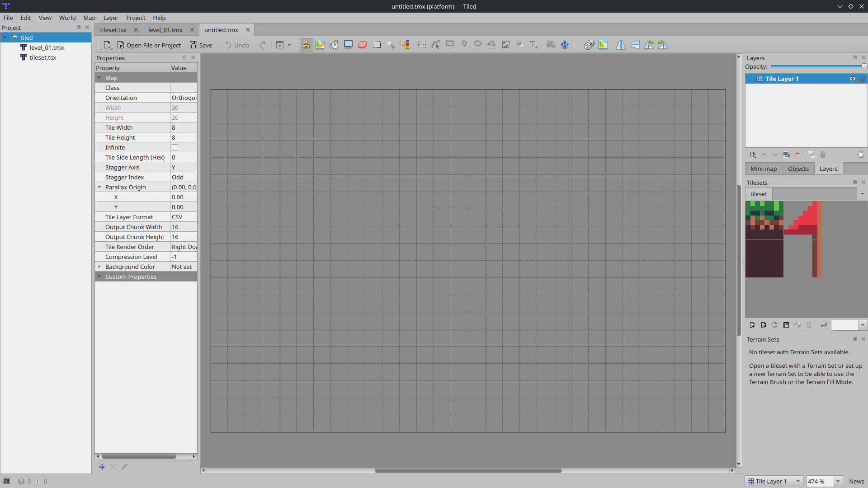Expand the Background Color property

click(x=99, y=267)
